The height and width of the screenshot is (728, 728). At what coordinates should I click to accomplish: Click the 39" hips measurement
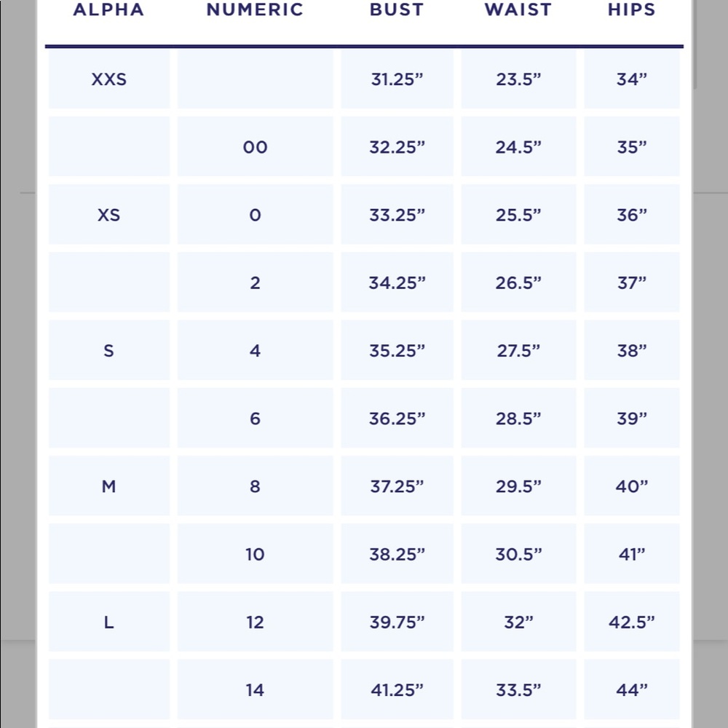click(x=631, y=418)
